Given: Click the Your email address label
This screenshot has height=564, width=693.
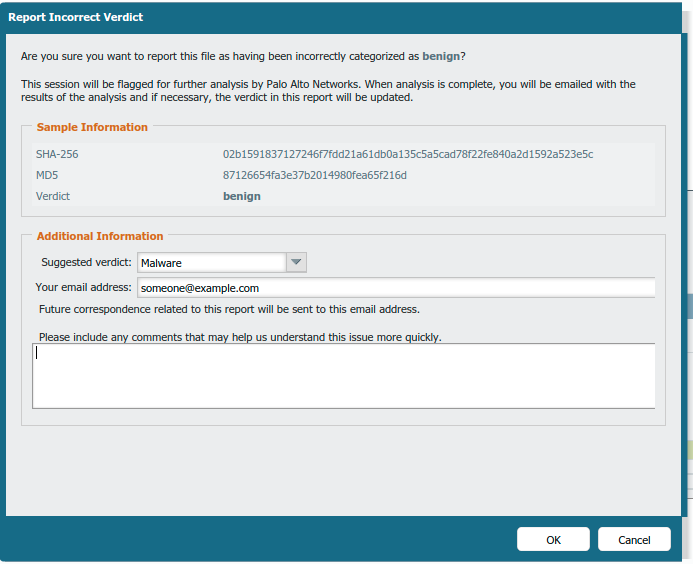Looking at the screenshot, I should 83,288.
